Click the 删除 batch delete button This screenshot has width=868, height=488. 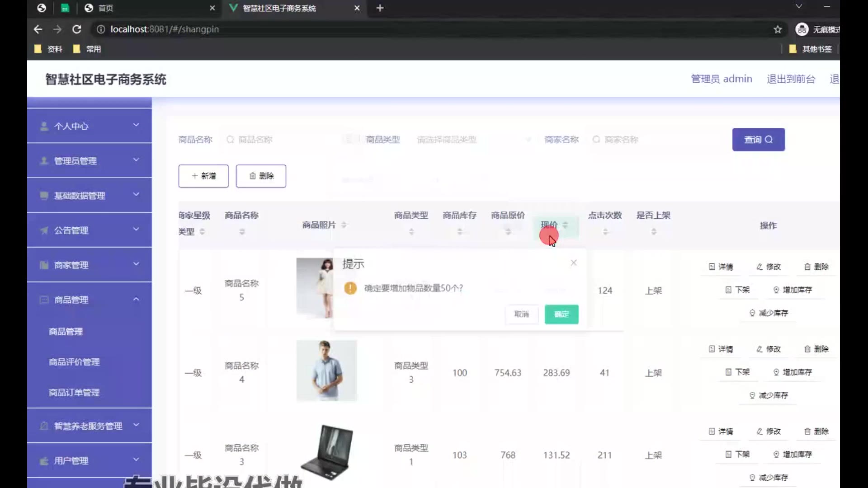tap(261, 176)
